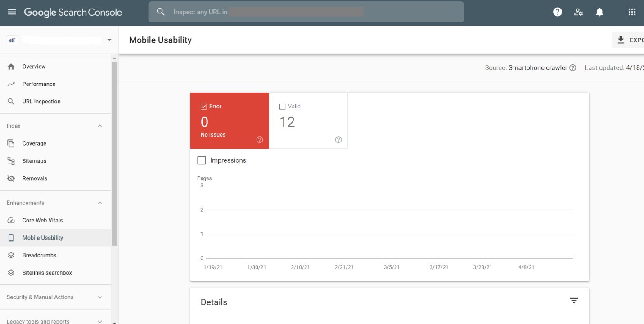Viewport: 644px width, 324px height.
Task: Click the Mobile Usability phone icon
Action: coord(11,237)
